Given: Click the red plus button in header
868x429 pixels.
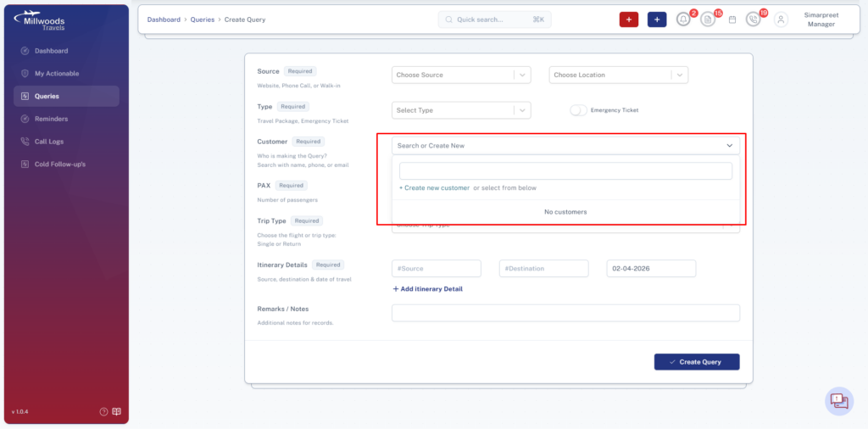Looking at the screenshot, I should pyautogui.click(x=629, y=19).
